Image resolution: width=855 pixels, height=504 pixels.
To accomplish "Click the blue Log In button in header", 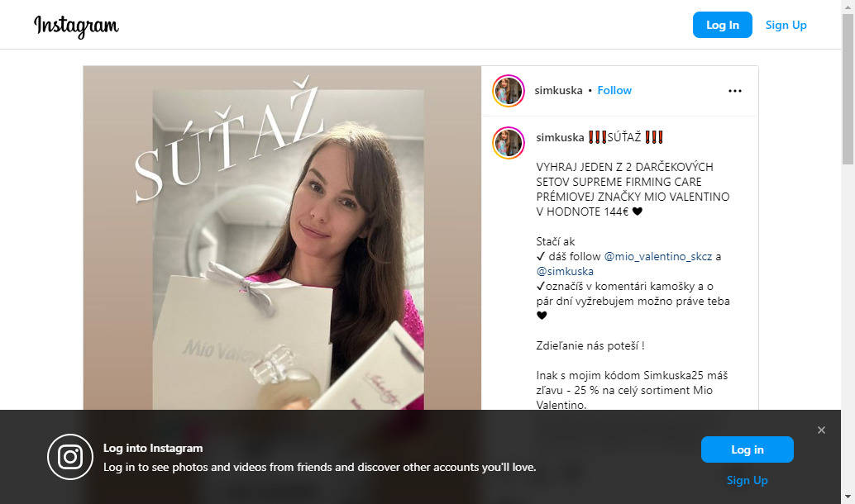I will point(722,25).
